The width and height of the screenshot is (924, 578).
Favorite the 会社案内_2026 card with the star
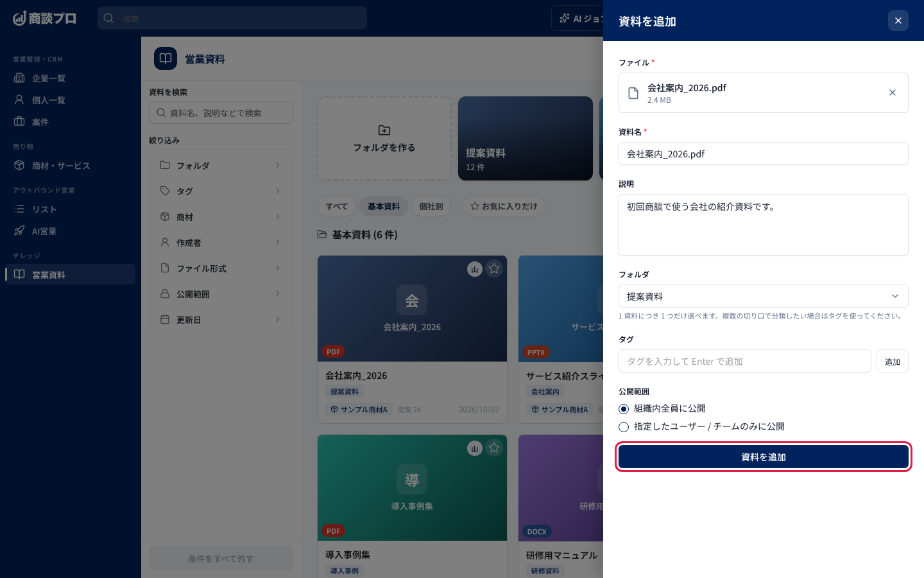pos(494,269)
